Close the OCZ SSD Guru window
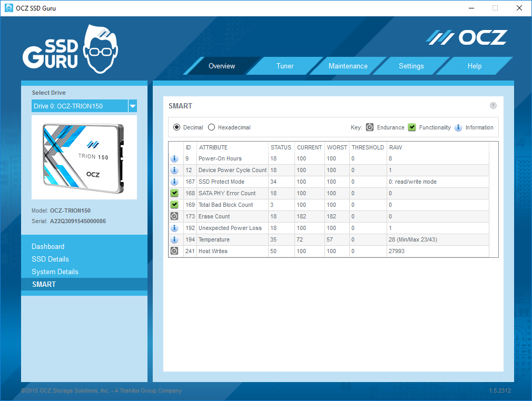Image resolution: width=532 pixels, height=401 pixels. click(x=519, y=8)
